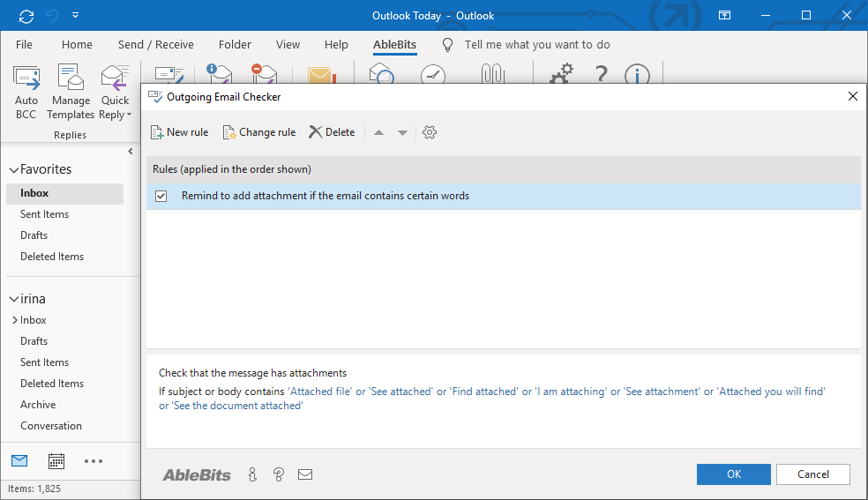
Task: Open Customize Quick Access Toolbar arrow
Action: tap(75, 16)
